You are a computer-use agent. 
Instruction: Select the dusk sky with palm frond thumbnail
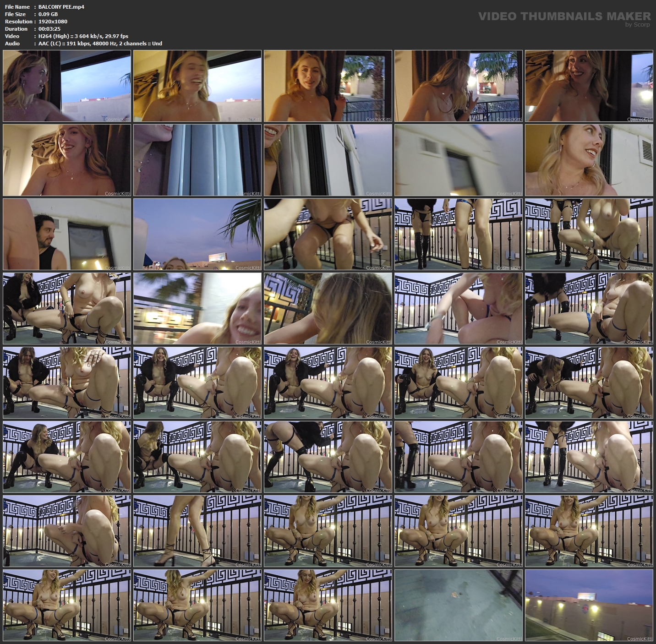pos(197,234)
